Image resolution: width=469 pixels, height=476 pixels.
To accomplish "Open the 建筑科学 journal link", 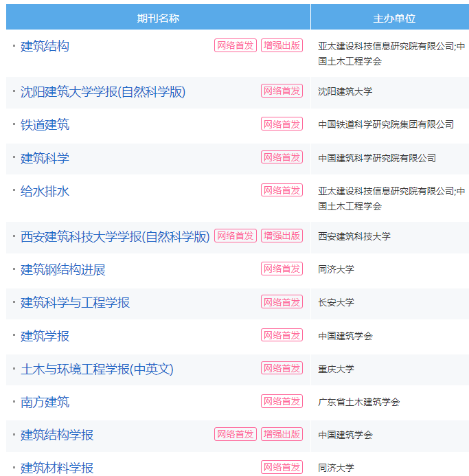I will point(45,158).
